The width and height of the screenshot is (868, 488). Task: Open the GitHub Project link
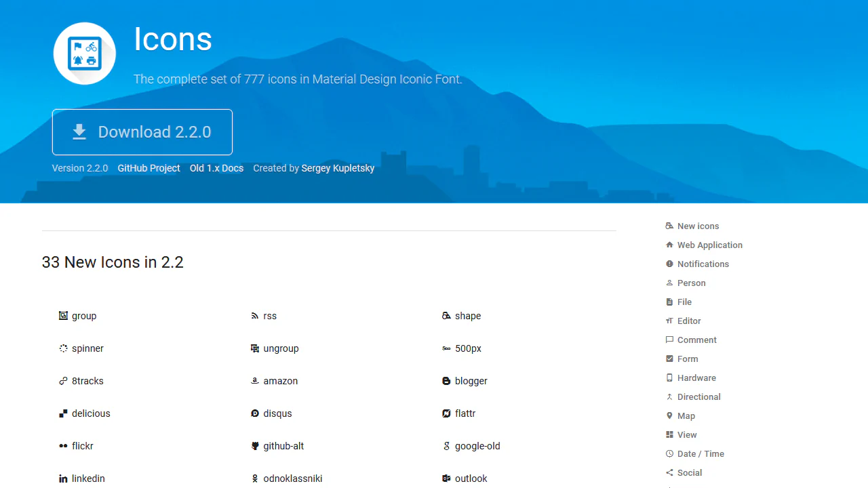click(149, 168)
